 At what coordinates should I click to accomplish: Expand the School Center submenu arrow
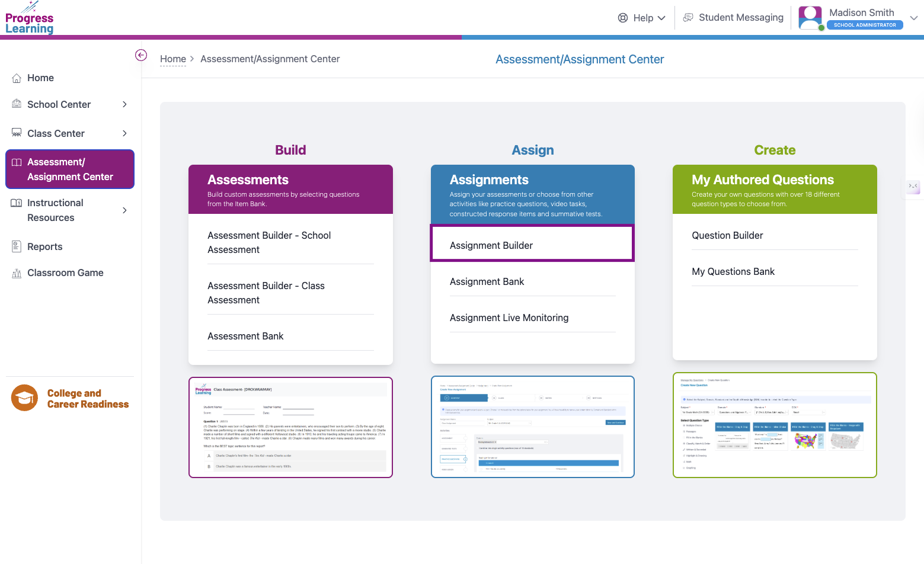(124, 104)
